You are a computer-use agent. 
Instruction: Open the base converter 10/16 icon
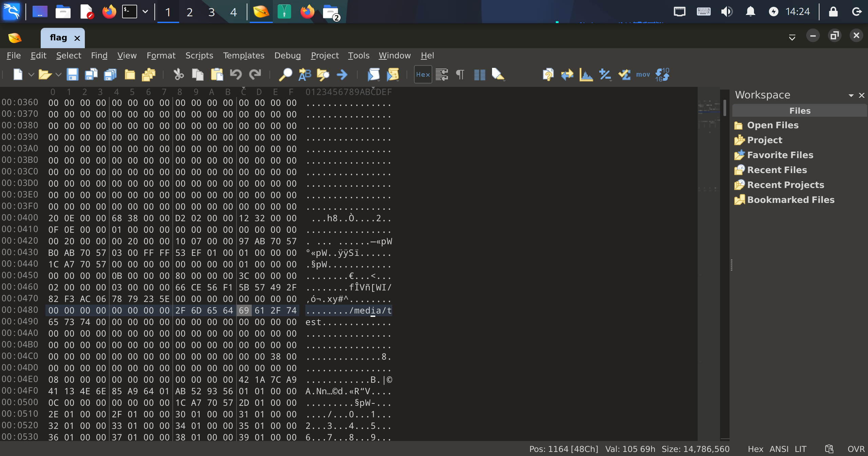[x=662, y=74]
